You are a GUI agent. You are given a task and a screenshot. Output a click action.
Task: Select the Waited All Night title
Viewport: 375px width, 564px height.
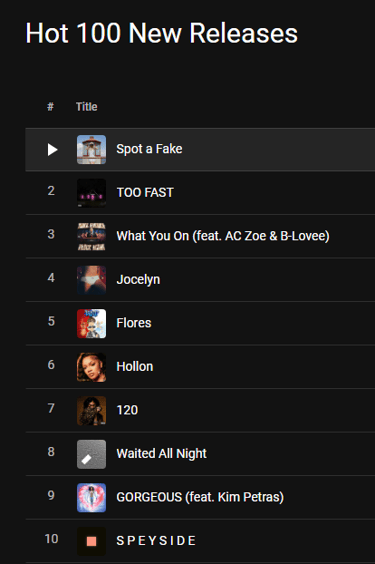pos(161,454)
